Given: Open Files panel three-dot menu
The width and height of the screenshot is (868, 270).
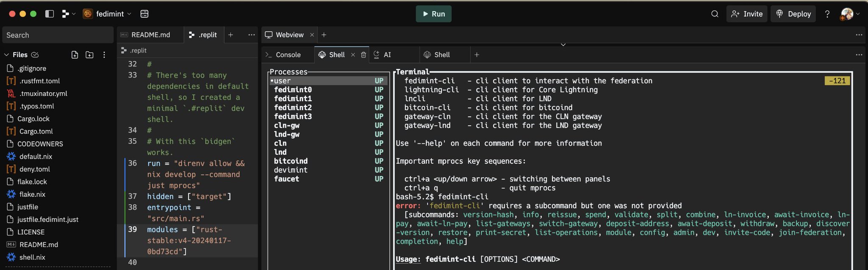Looking at the screenshot, I should (x=104, y=55).
